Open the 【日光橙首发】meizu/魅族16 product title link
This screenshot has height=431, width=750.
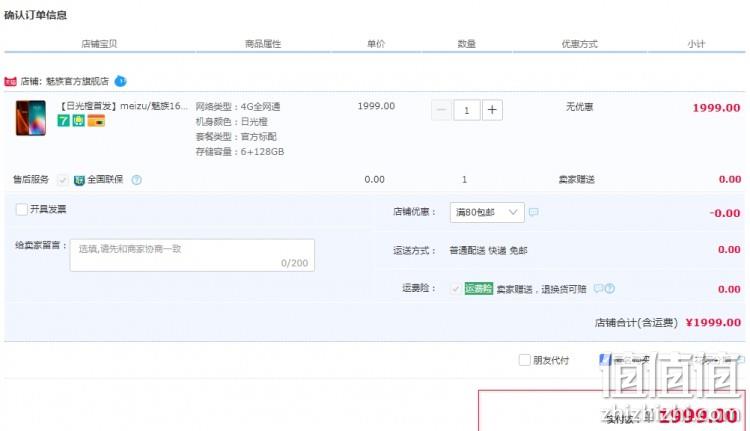(123, 106)
